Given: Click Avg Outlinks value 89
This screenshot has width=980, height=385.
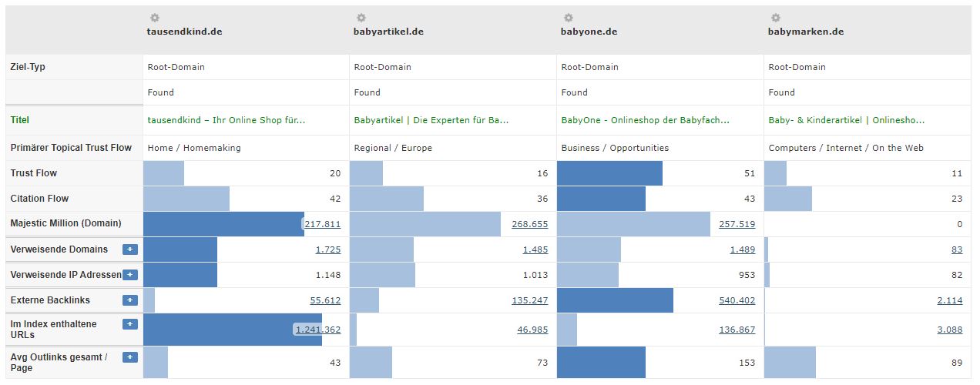Looking at the screenshot, I should [957, 363].
